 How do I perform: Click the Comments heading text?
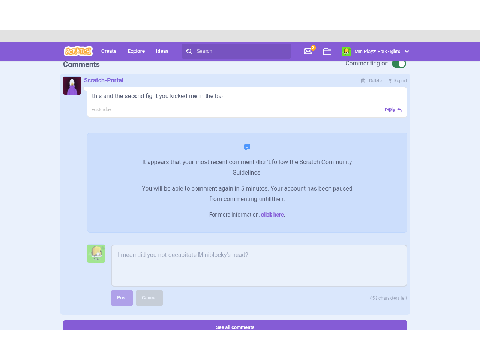(x=81, y=64)
